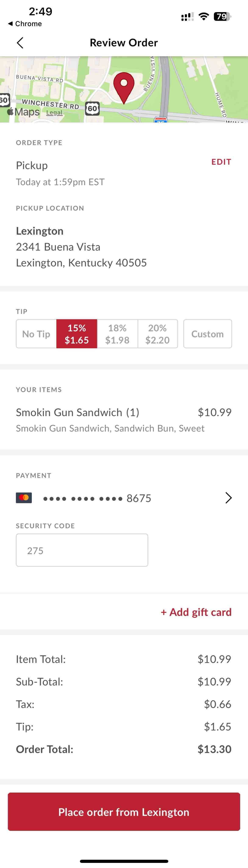Open the map Legal link
Viewport: 248px width, 868px height.
[54, 113]
